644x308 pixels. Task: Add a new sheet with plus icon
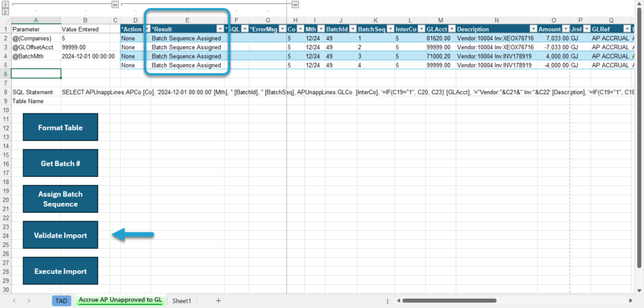point(218,300)
